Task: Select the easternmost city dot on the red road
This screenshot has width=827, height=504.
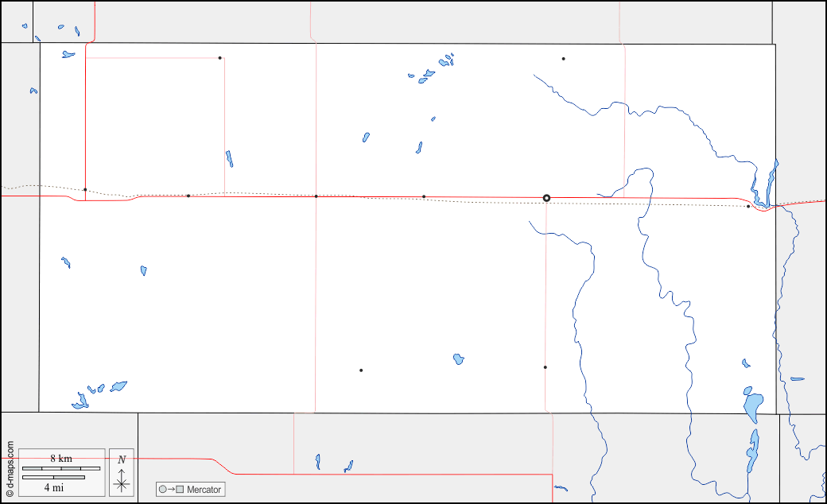Action: click(x=747, y=207)
